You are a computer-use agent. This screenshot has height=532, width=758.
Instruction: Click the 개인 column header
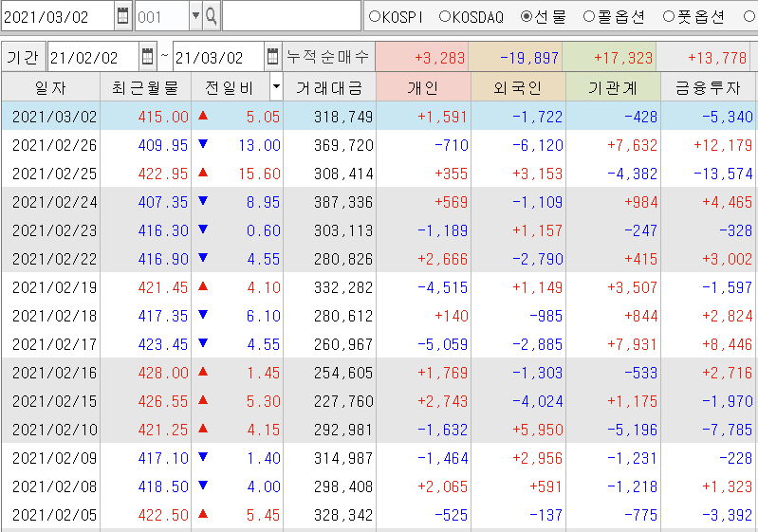423,87
